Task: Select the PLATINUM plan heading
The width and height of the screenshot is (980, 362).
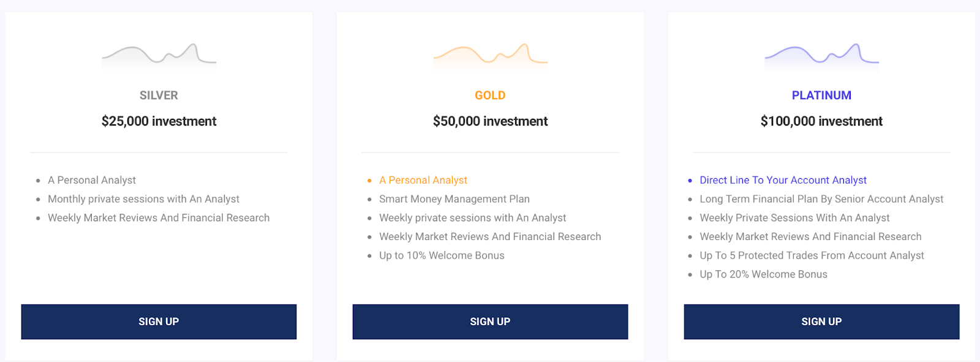Action: point(821,96)
